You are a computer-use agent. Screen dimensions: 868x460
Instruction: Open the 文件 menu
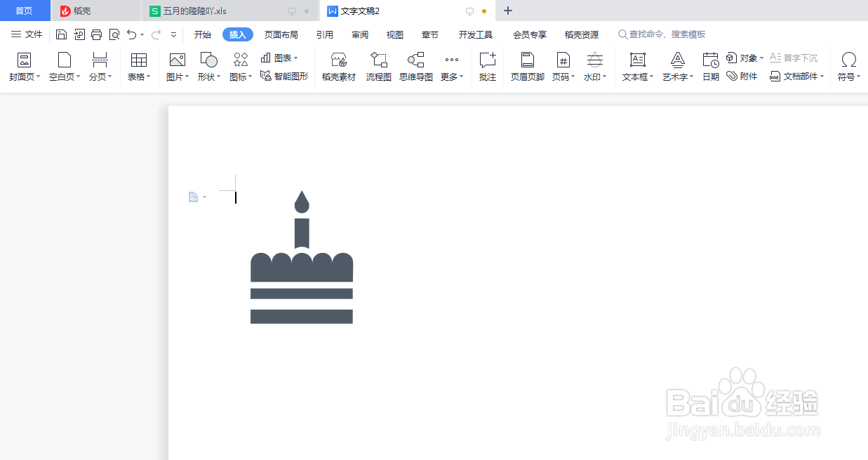point(27,34)
